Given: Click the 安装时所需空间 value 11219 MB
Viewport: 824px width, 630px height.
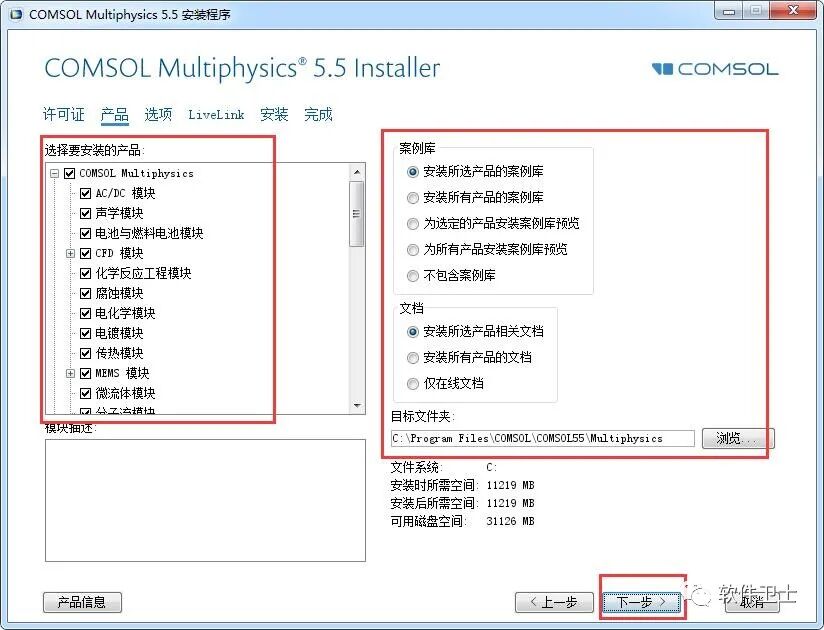Looking at the screenshot, I should click(x=510, y=486).
